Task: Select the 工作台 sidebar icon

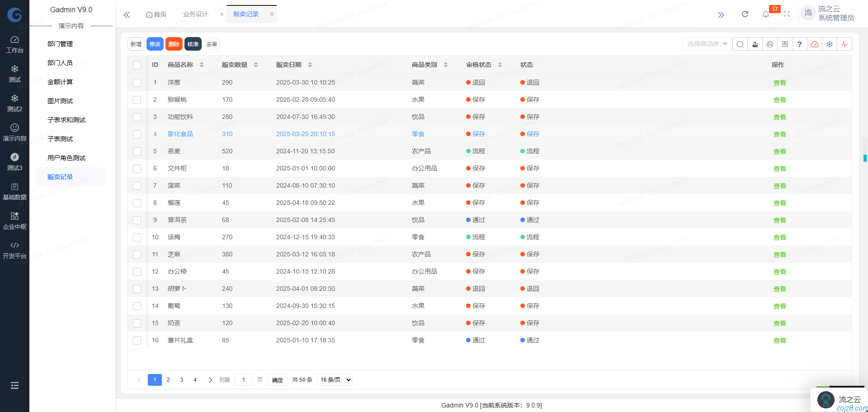Action: click(14, 43)
